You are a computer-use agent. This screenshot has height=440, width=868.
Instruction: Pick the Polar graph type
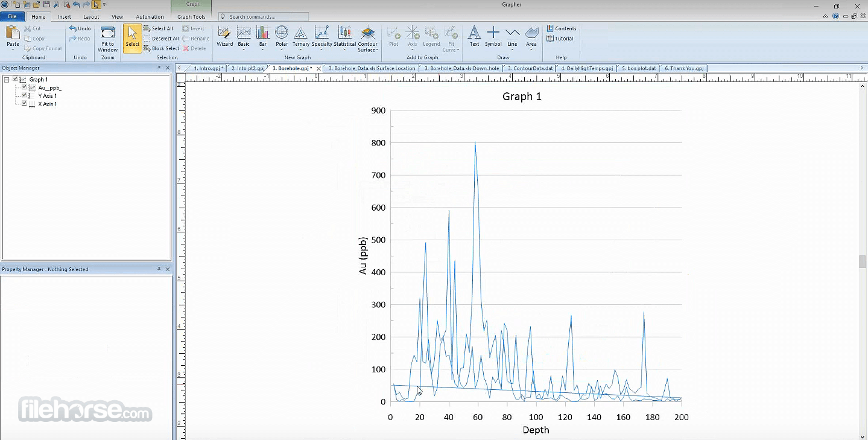pos(282,36)
